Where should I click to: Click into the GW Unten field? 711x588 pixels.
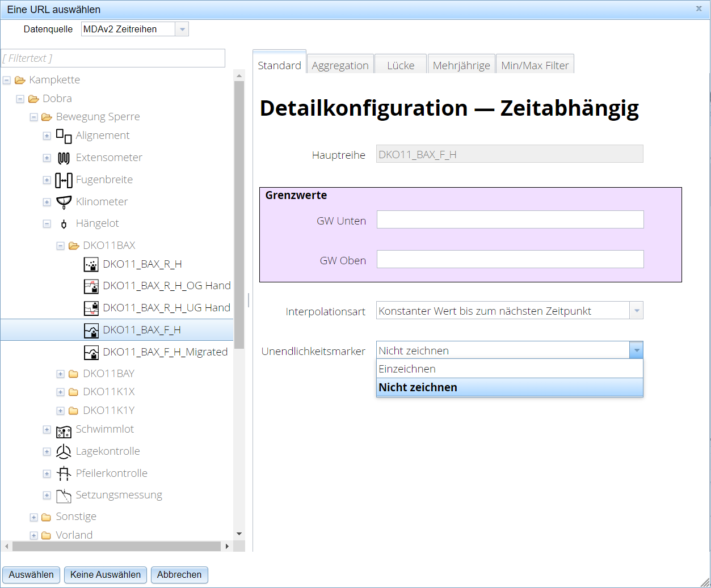tap(510, 220)
